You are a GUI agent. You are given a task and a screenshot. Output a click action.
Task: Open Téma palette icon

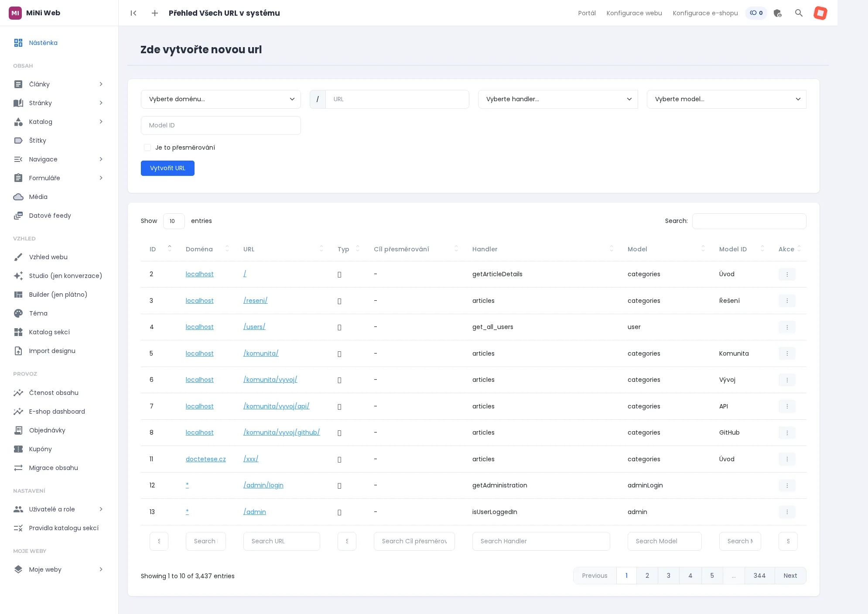[18, 313]
